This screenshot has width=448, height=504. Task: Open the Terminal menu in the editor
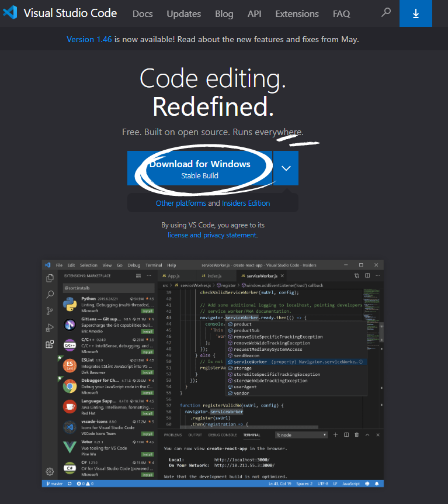[x=154, y=265]
